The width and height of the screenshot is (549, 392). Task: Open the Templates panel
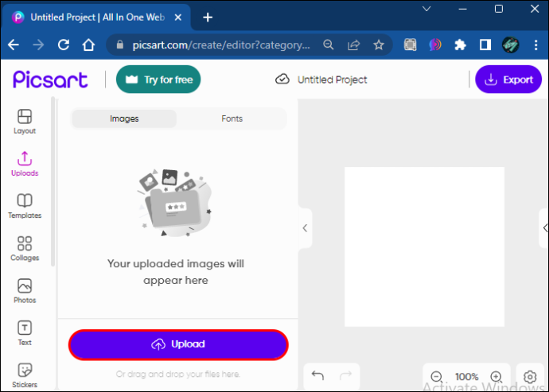25,206
